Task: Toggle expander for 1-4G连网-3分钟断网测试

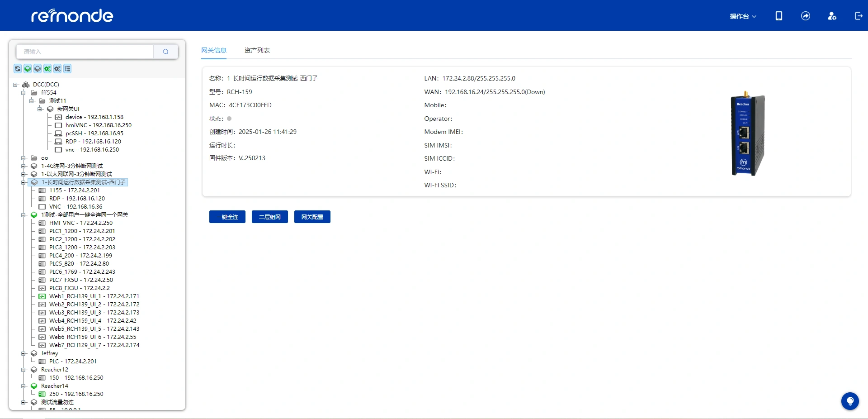Action: point(24,166)
